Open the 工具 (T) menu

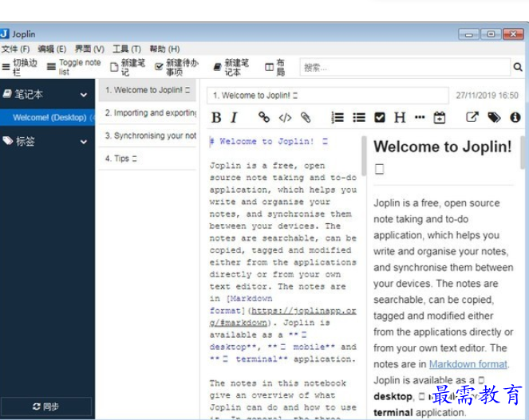(x=127, y=49)
